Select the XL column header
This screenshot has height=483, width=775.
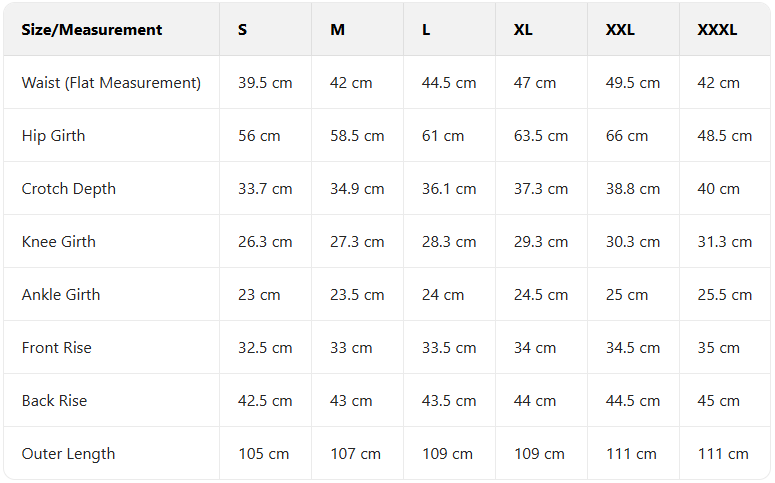(x=523, y=30)
